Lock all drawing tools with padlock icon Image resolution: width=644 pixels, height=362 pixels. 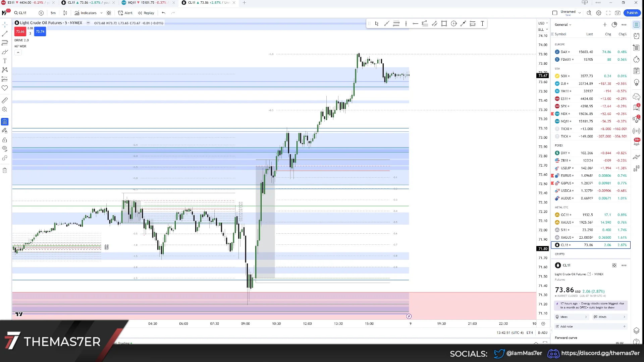click(5, 140)
